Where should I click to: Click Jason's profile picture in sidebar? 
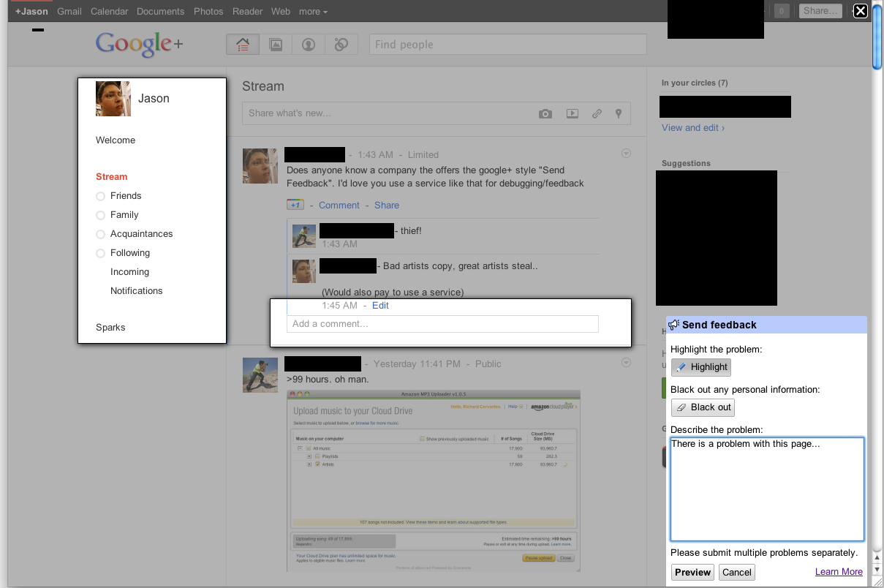[113, 99]
